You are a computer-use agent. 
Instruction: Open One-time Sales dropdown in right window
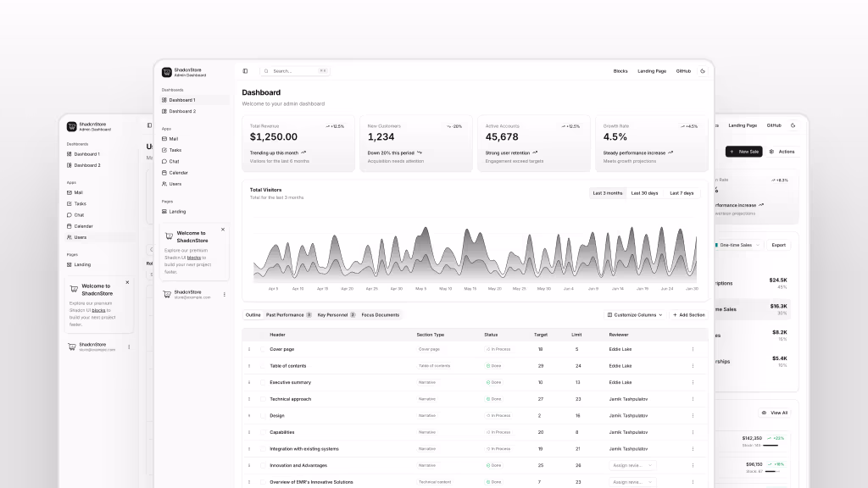737,245
